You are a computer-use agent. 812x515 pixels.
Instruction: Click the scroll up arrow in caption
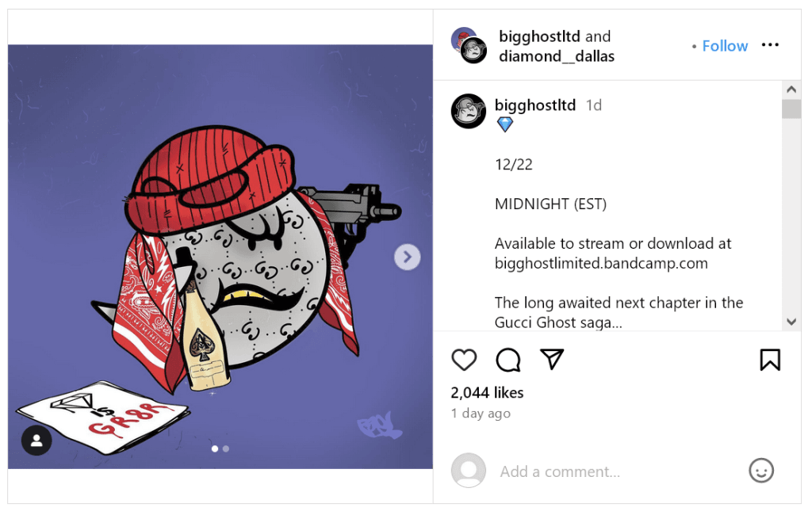(791, 90)
